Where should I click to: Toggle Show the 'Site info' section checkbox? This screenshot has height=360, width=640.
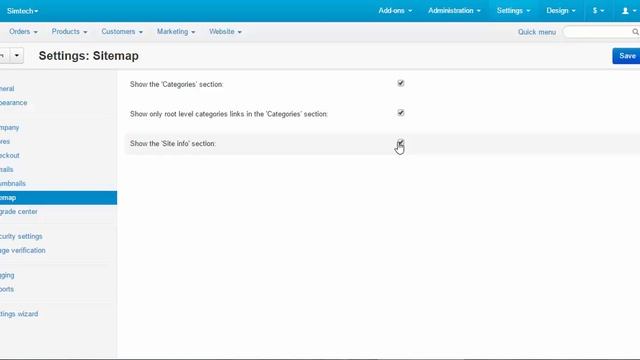(x=401, y=142)
